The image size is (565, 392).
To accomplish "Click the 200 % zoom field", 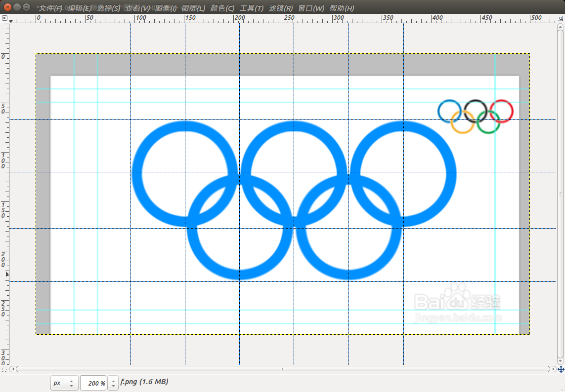I will coord(93,383).
